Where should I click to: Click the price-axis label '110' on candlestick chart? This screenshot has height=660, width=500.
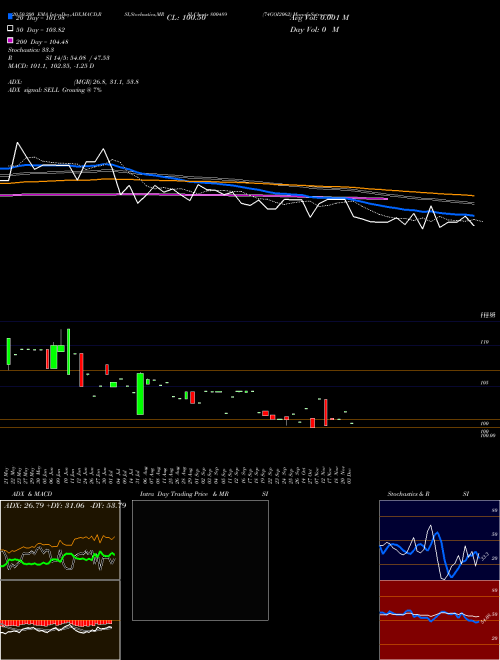484,342
